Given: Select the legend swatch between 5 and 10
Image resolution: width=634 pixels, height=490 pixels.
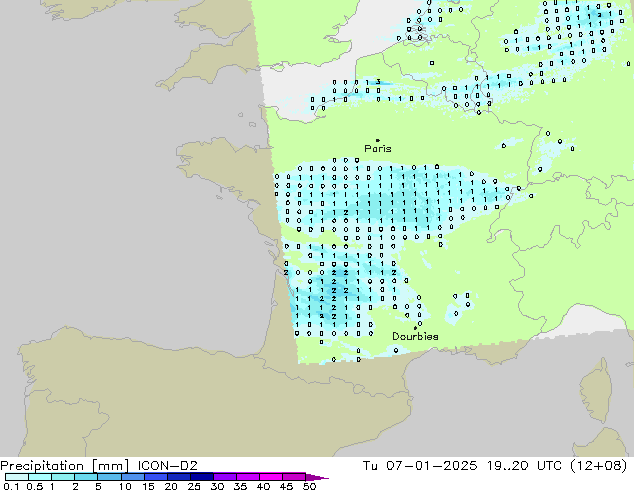Looking at the screenshot, I should 109,477.
